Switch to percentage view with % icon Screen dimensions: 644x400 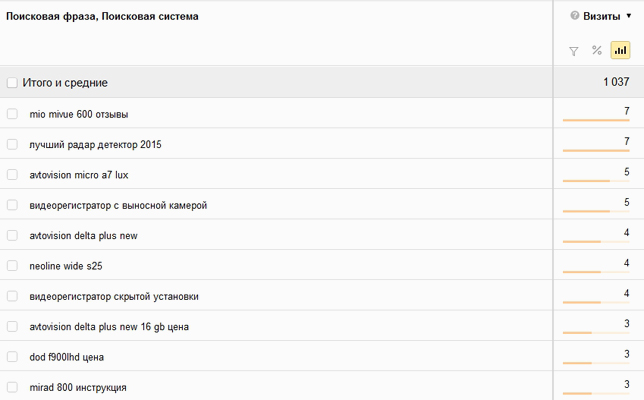click(596, 50)
